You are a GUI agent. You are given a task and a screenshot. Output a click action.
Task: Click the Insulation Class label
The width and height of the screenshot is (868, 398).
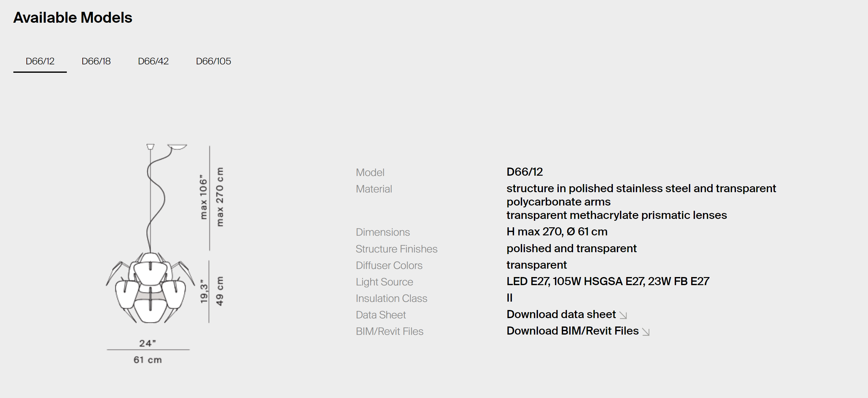pyautogui.click(x=391, y=298)
